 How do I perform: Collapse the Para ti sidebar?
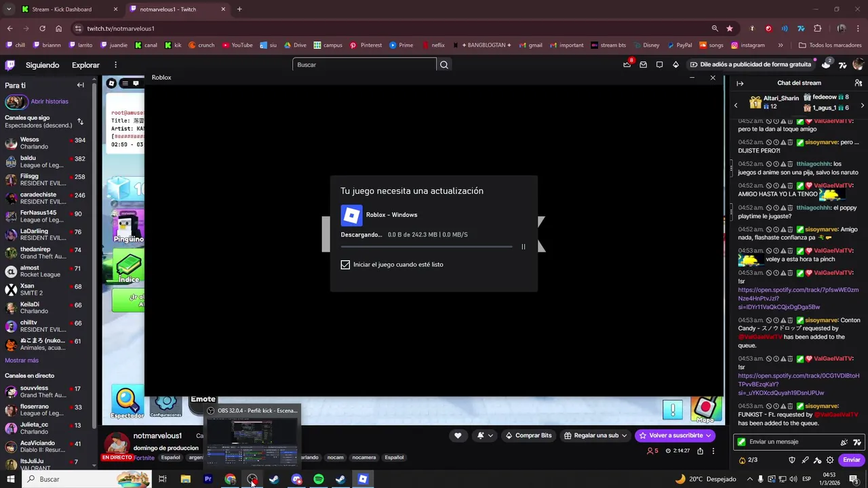click(x=80, y=85)
